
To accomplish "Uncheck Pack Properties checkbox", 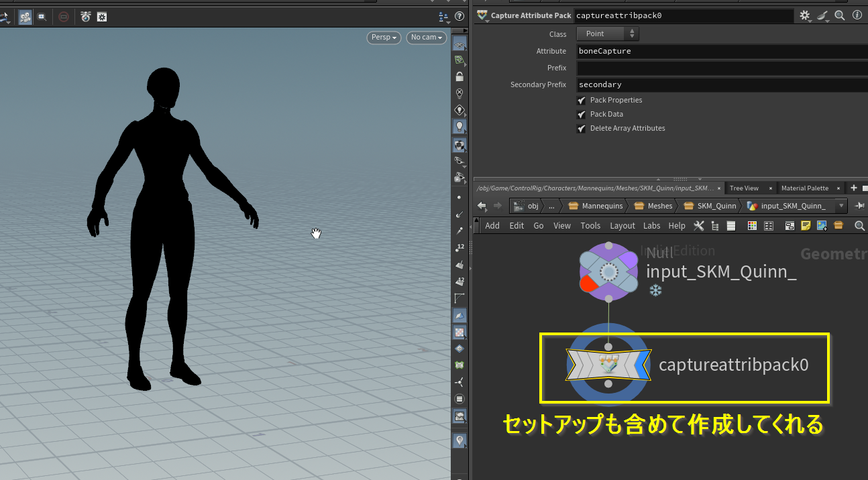I will [x=582, y=101].
